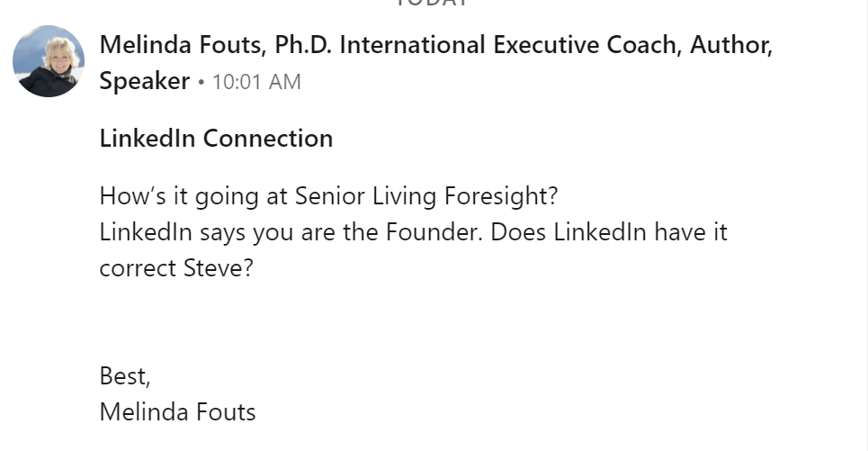This screenshot has height=451, width=868.
Task: Click the sentence LinkedIn says you are the Founder
Action: point(291,232)
